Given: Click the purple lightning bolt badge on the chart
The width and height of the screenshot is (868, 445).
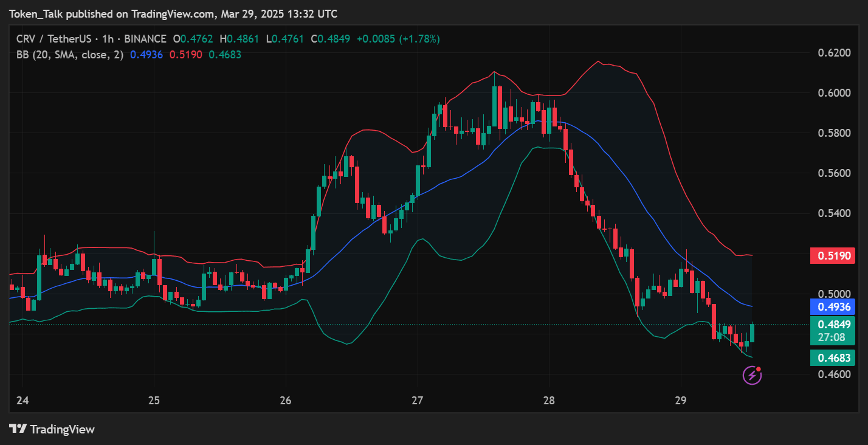Looking at the screenshot, I should [752, 374].
